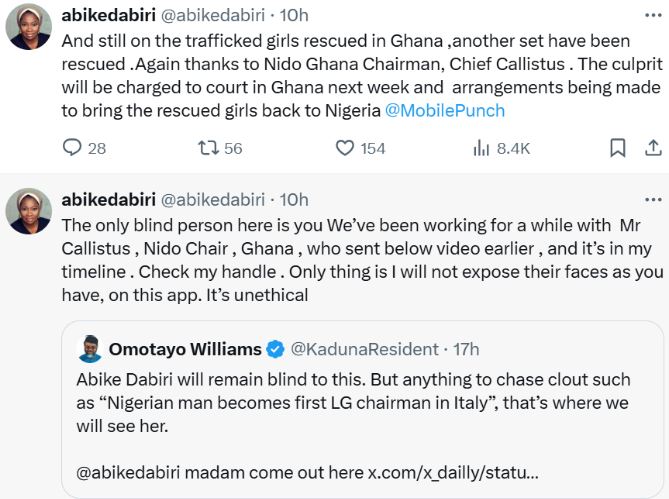Screen dimensions: 669x499
Task: Share the first abikedabiri tweet
Action: [652, 148]
